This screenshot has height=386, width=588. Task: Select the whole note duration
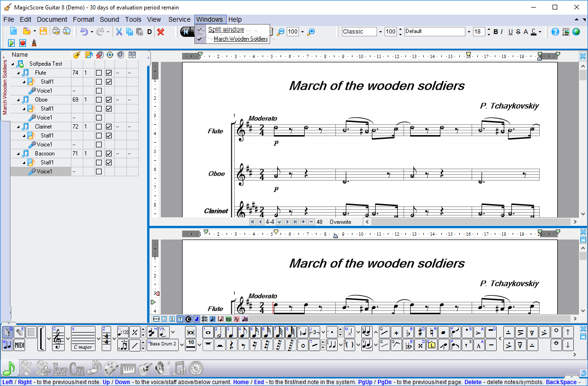(208, 332)
